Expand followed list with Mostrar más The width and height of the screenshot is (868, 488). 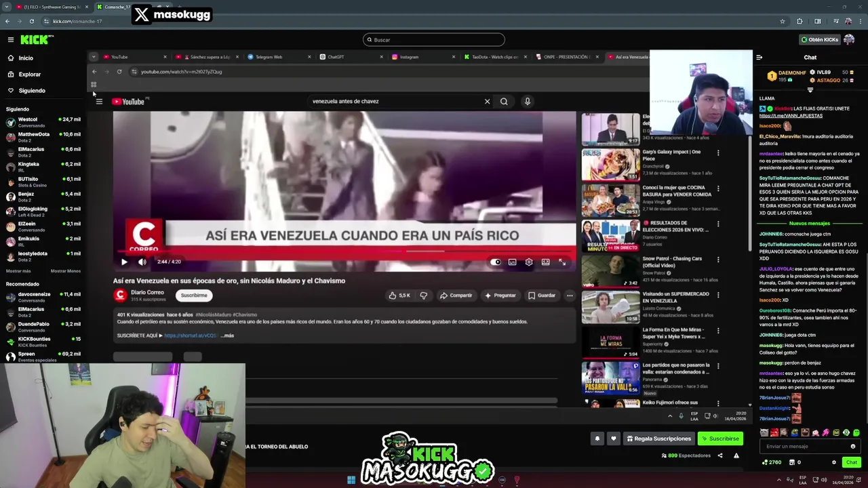pyautogui.click(x=18, y=271)
